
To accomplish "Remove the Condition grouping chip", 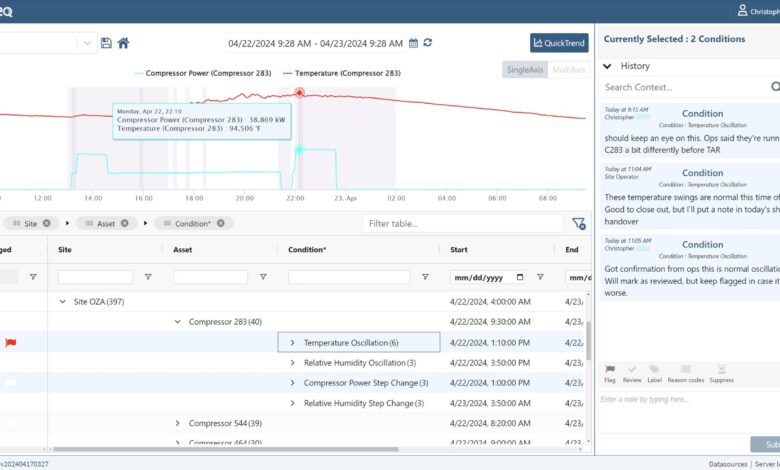I will tap(221, 223).
